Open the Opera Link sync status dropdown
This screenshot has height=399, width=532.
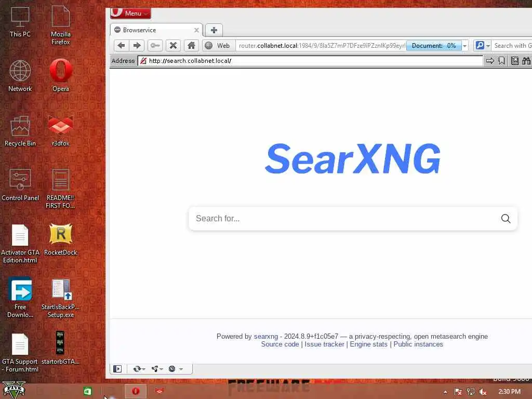click(139, 369)
